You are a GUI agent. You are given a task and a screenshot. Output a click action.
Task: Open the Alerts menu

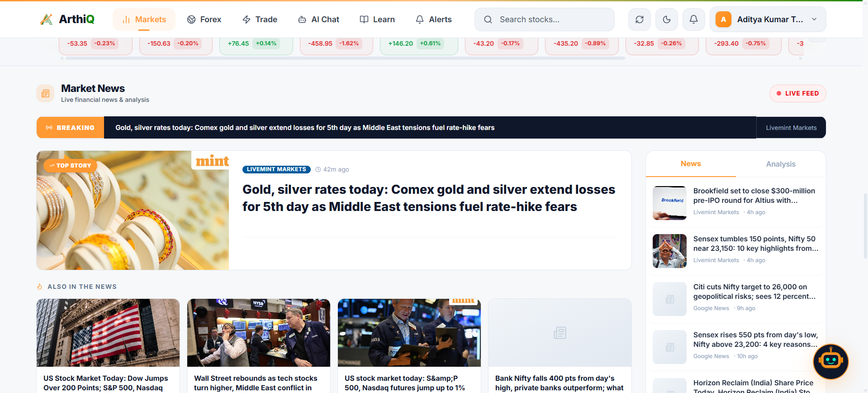click(x=433, y=19)
